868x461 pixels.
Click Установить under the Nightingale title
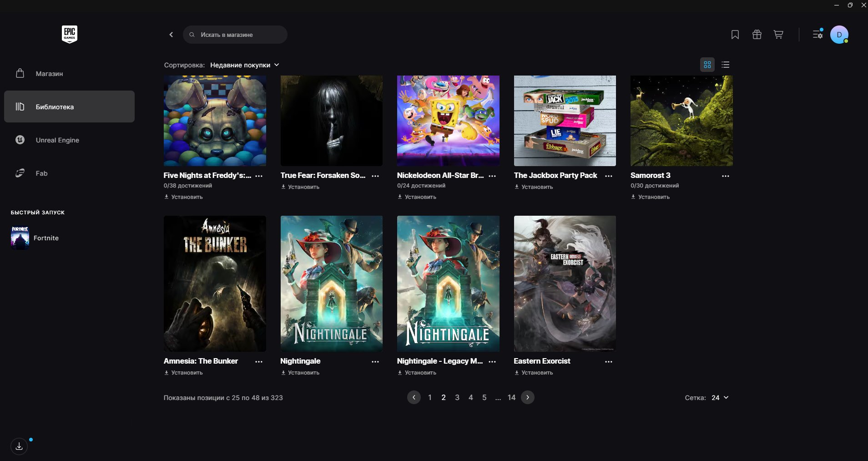pyautogui.click(x=300, y=373)
